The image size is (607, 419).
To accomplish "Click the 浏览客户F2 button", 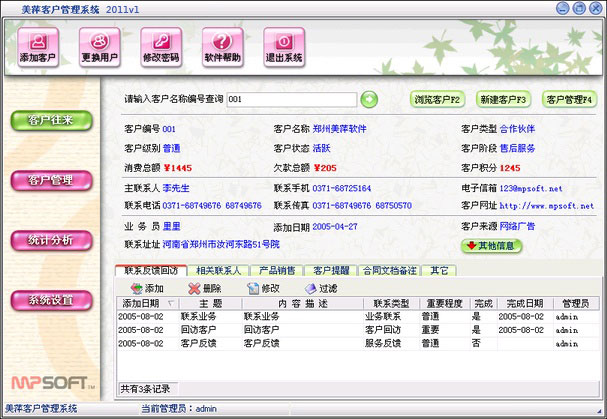I will [x=437, y=100].
